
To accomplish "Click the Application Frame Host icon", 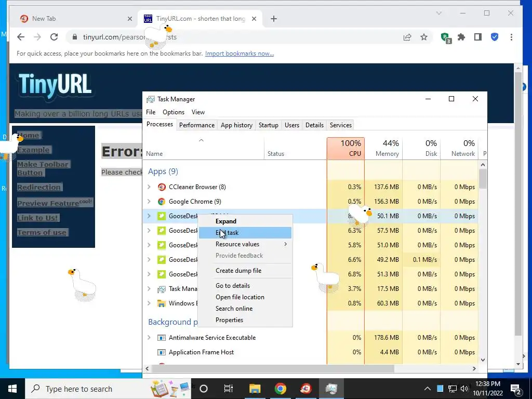I will pyautogui.click(x=162, y=352).
